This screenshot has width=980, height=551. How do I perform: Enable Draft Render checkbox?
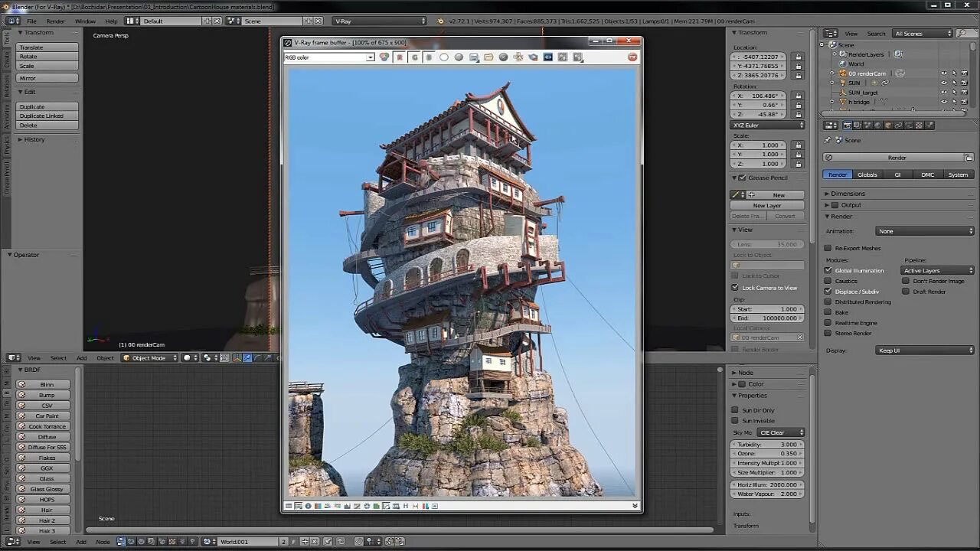click(x=906, y=292)
